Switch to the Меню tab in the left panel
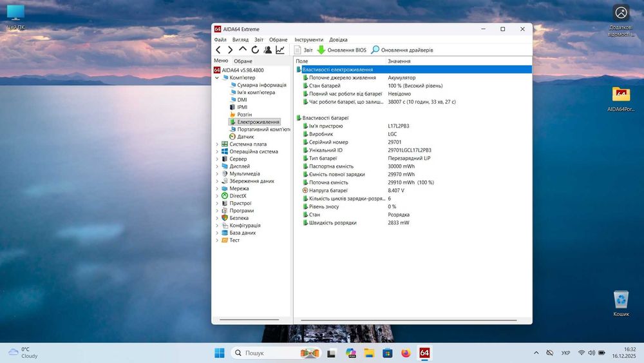 221,61
